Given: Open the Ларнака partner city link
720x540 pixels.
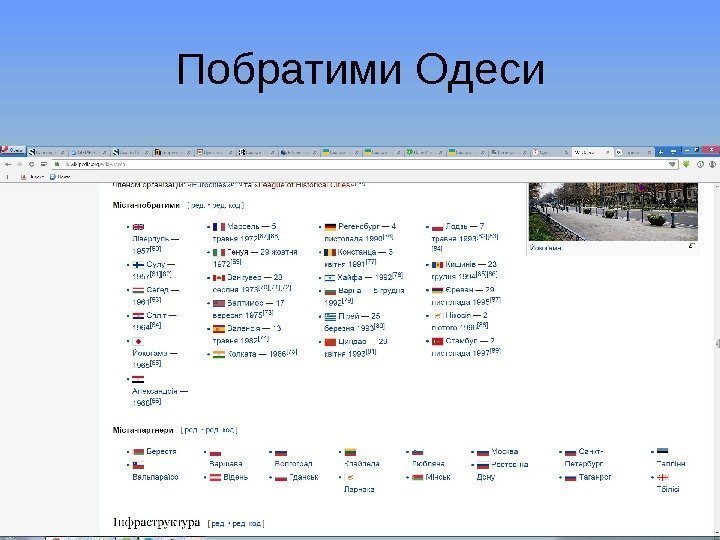Looking at the screenshot, I should 359,489.
